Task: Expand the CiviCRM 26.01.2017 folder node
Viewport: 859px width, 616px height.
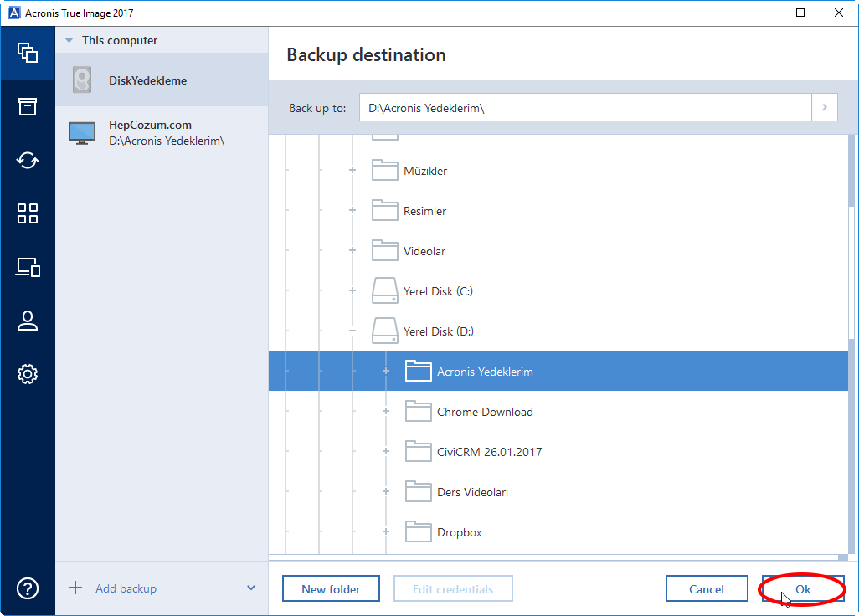Action: click(x=386, y=452)
